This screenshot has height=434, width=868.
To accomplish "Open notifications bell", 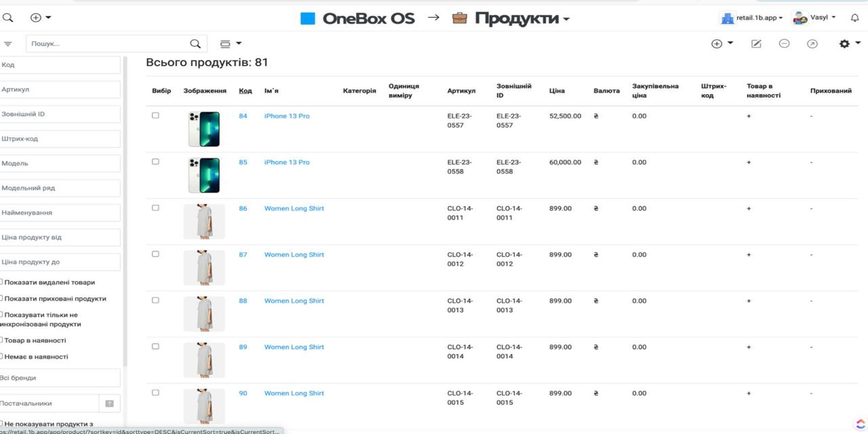I will pyautogui.click(x=855, y=18).
